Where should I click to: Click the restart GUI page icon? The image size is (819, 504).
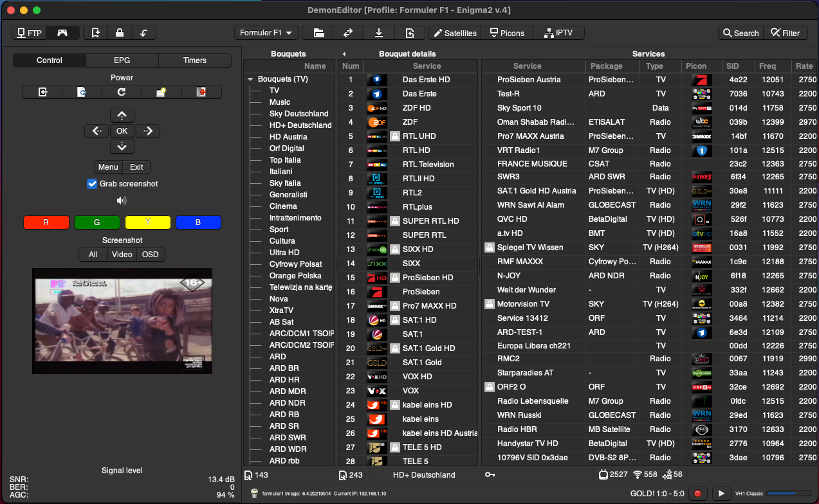coord(82,92)
